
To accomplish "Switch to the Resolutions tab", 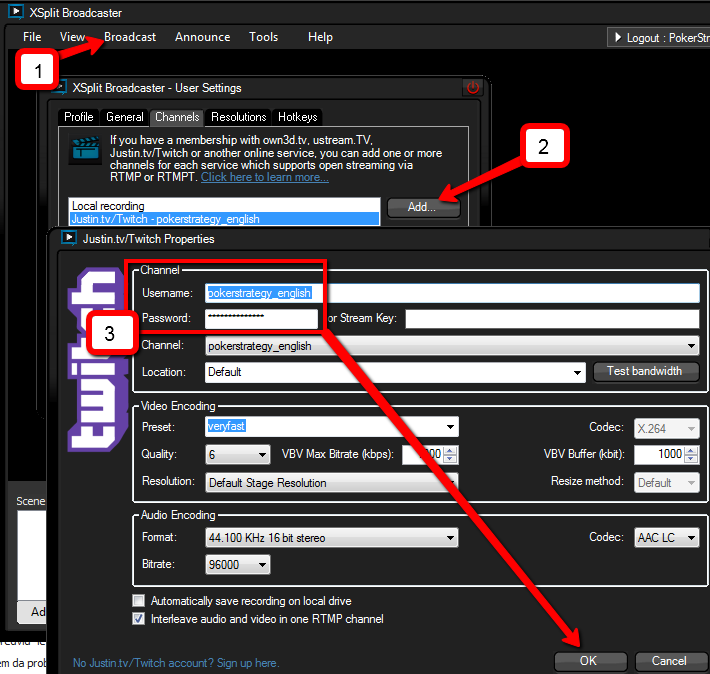I will click(x=239, y=117).
